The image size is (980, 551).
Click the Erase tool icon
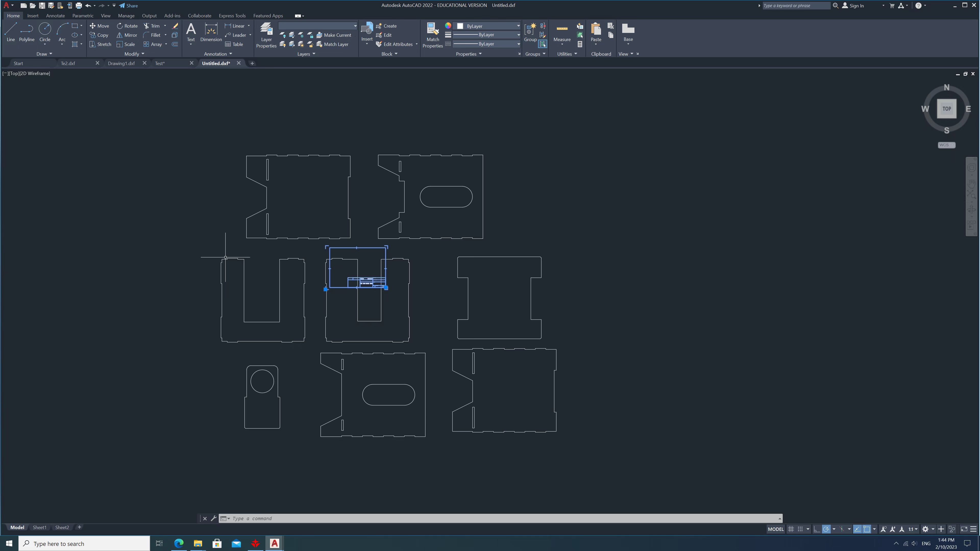coord(175,26)
